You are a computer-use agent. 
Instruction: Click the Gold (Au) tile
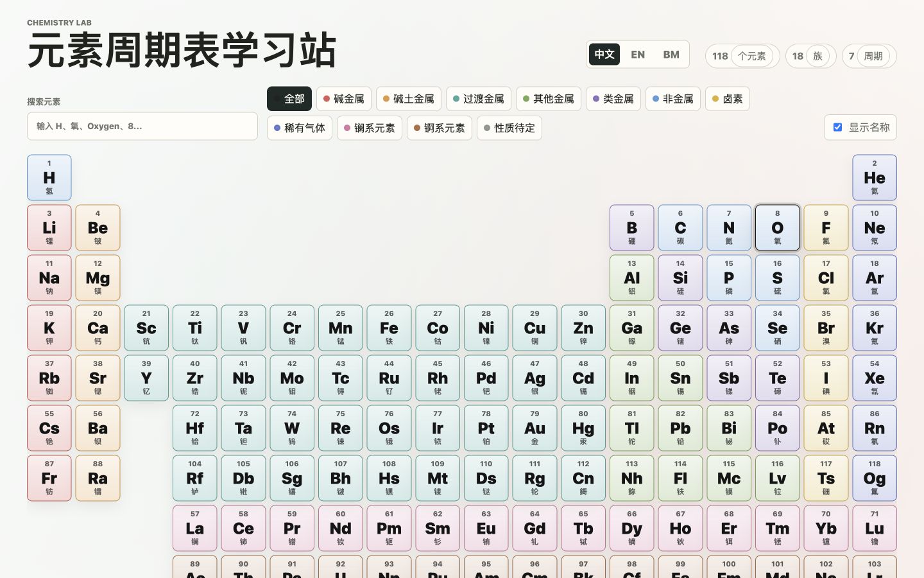(x=535, y=428)
